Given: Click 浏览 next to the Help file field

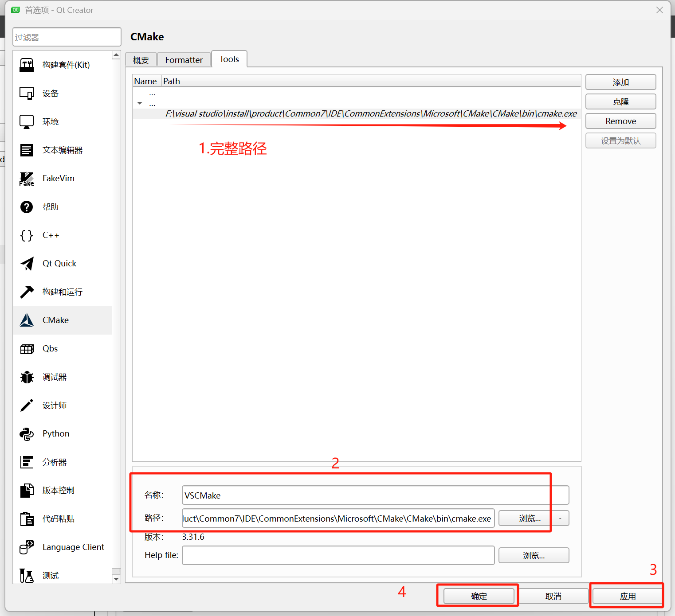Looking at the screenshot, I should point(533,555).
